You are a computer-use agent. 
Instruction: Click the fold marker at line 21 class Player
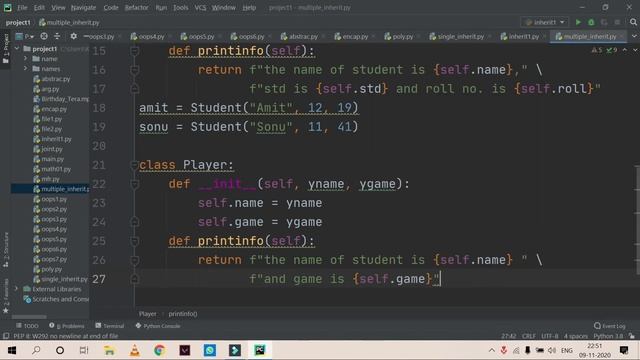click(x=134, y=165)
